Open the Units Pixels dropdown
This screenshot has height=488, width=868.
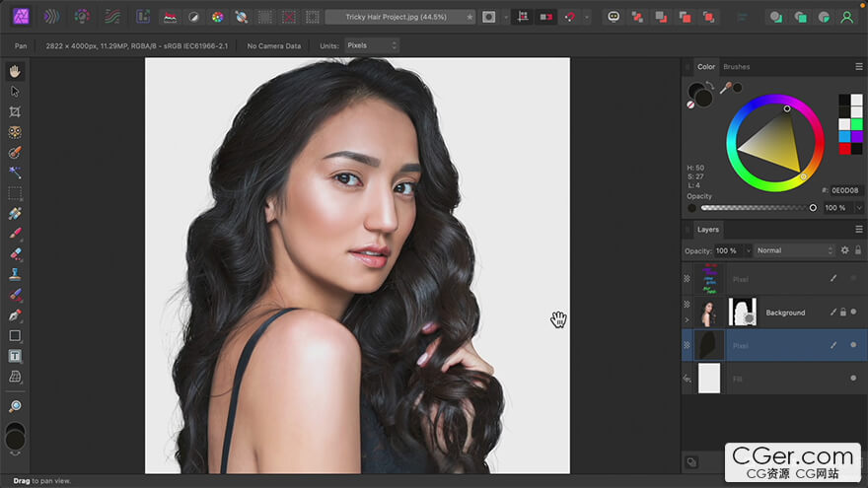tap(372, 45)
